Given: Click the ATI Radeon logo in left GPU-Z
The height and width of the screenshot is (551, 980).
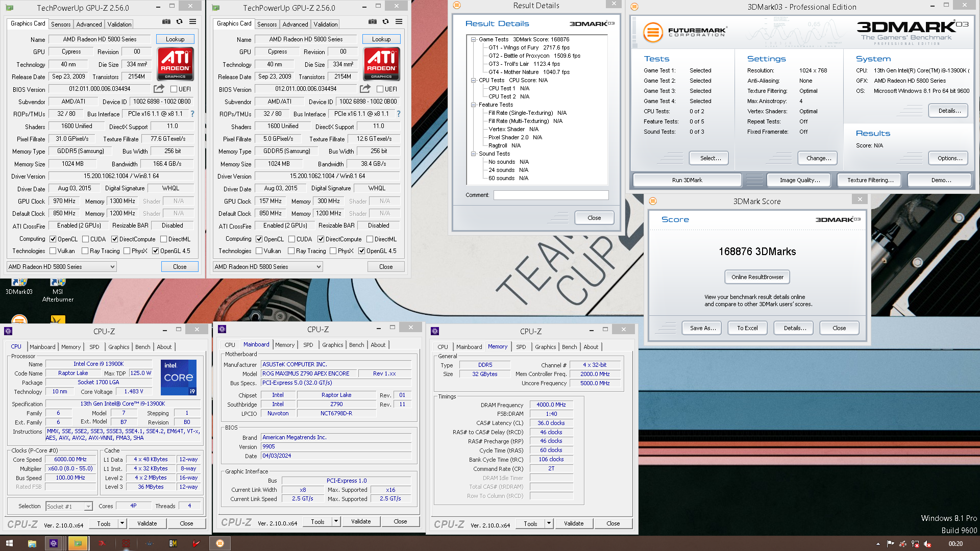Looking at the screenshot, I should (x=175, y=64).
